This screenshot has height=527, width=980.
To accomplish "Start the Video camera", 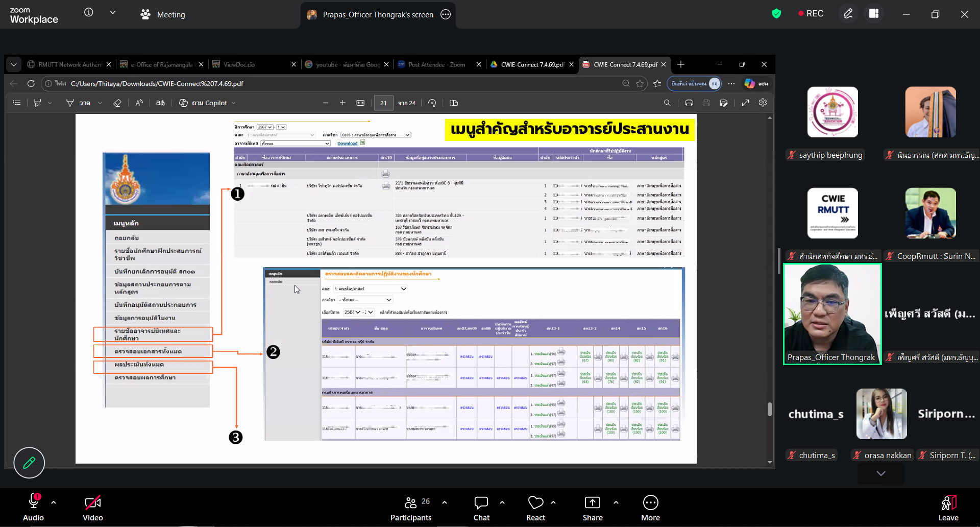I will [x=92, y=509].
